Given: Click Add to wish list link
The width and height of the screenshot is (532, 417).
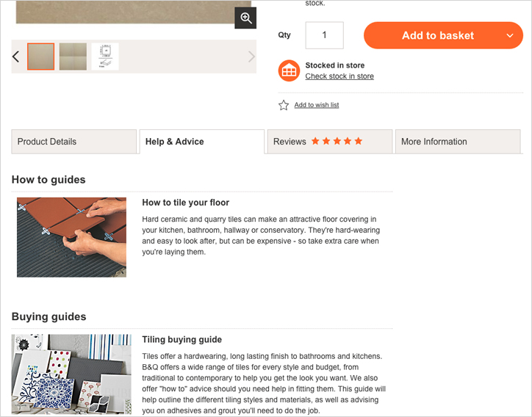Looking at the screenshot, I should tap(317, 105).
